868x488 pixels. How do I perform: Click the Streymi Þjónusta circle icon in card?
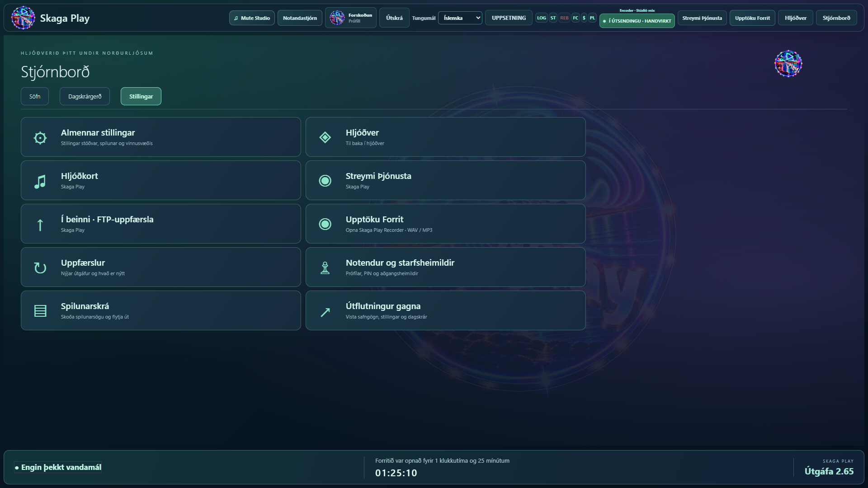pyautogui.click(x=325, y=181)
